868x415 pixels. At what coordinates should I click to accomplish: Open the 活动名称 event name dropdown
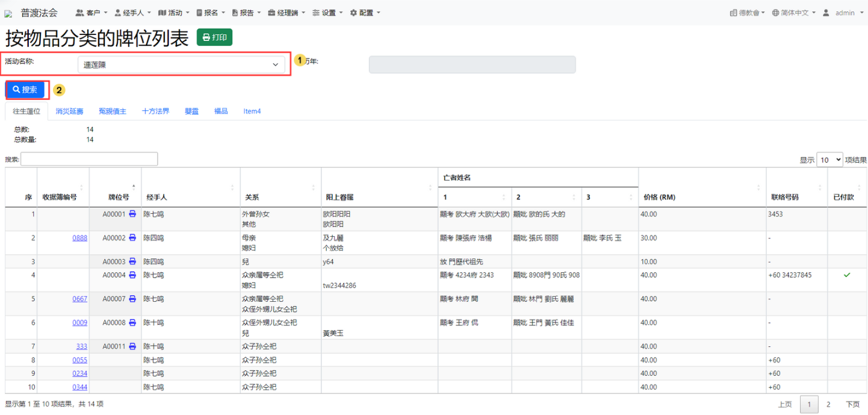pyautogui.click(x=181, y=64)
